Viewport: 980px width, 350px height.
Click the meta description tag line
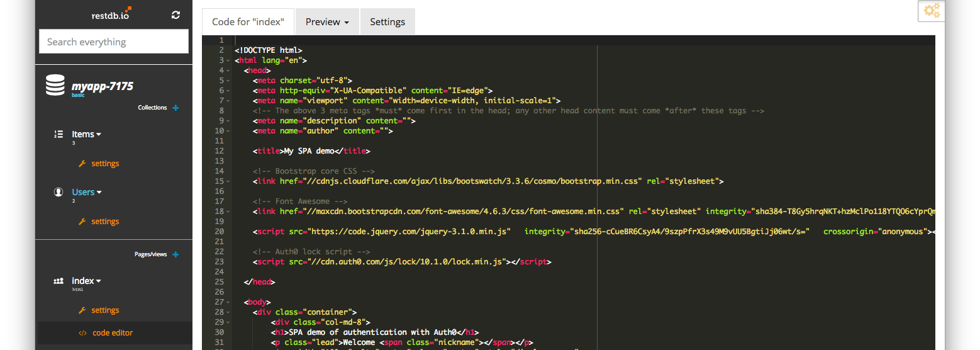coord(334,121)
